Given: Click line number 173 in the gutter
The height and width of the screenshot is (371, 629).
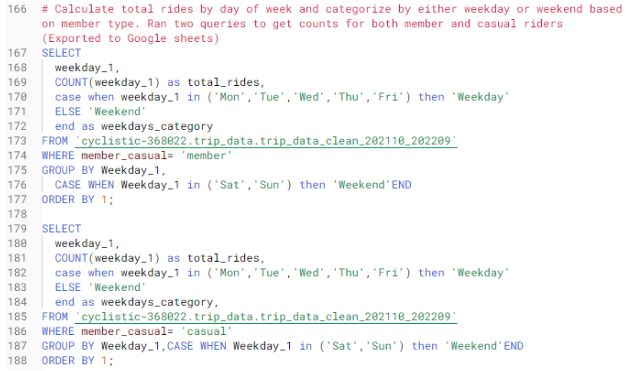Looking at the screenshot, I should click(17, 141).
